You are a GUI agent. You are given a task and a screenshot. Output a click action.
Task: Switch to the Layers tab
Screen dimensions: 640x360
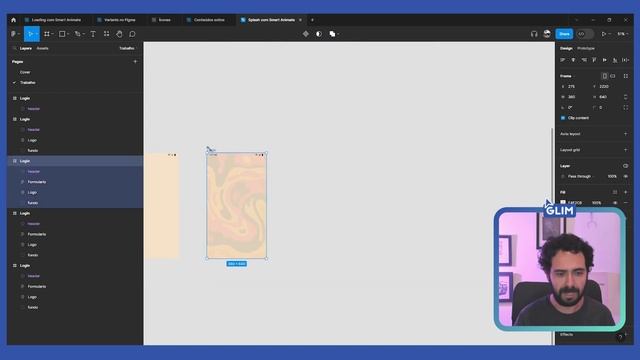[26, 48]
